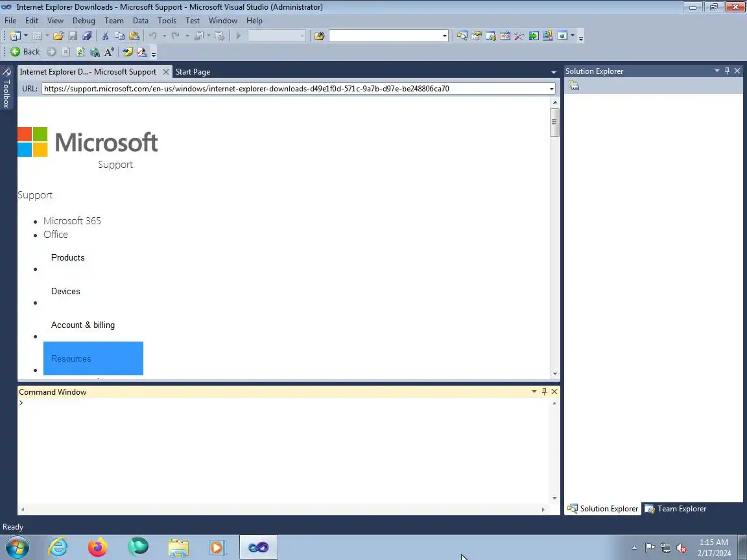The width and height of the screenshot is (747, 560).
Task: Click the Solution Explorer panel toolbar icon
Action: click(x=574, y=86)
